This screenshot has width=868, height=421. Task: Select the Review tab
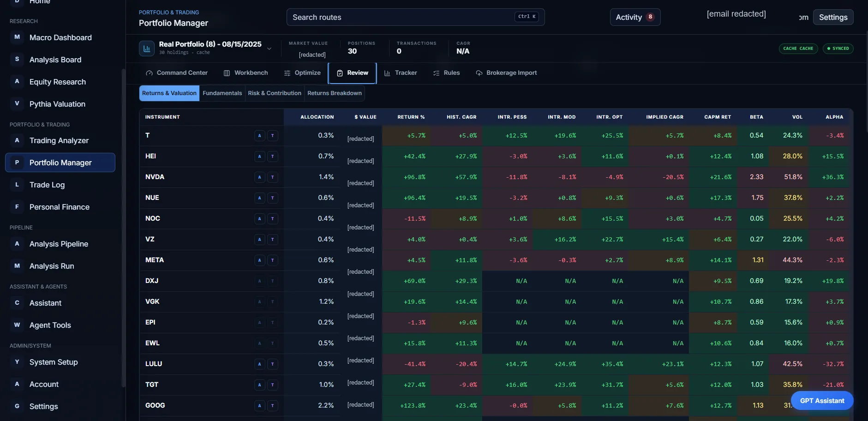pyautogui.click(x=353, y=73)
